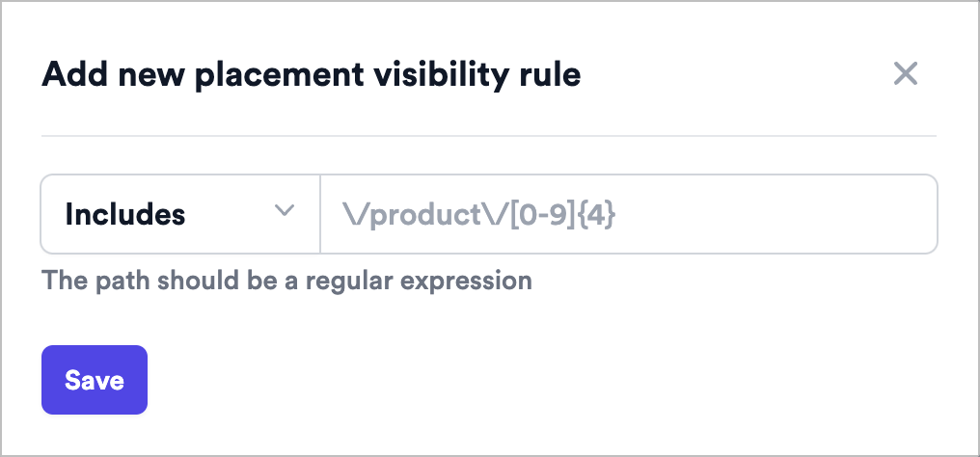Change the match type from Includes
Screen dimensions: 980x457
180,214
